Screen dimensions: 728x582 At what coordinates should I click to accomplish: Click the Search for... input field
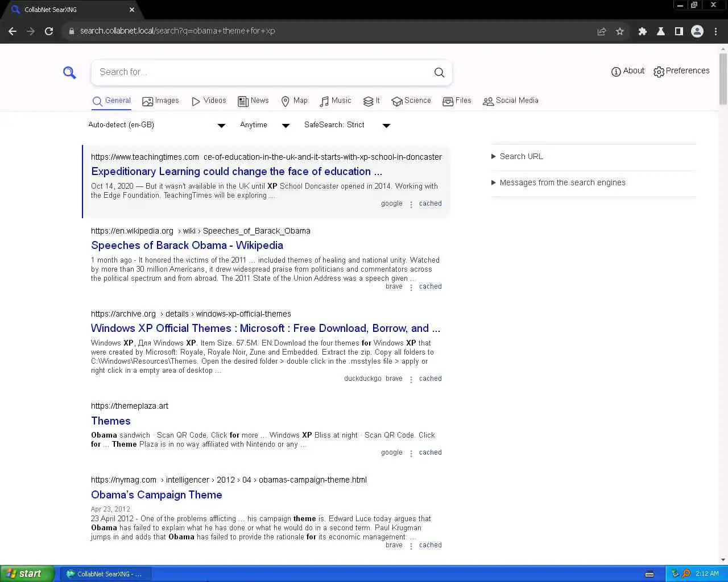[259, 72]
